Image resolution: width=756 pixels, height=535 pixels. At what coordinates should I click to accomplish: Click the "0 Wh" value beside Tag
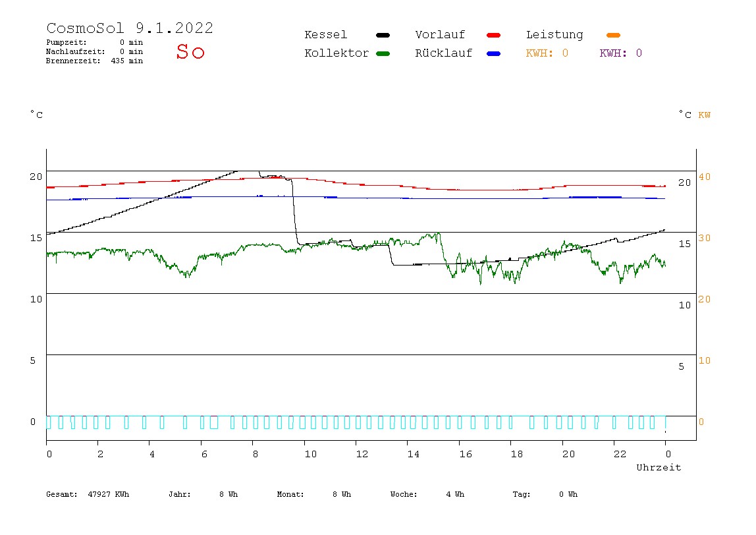(568, 494)
